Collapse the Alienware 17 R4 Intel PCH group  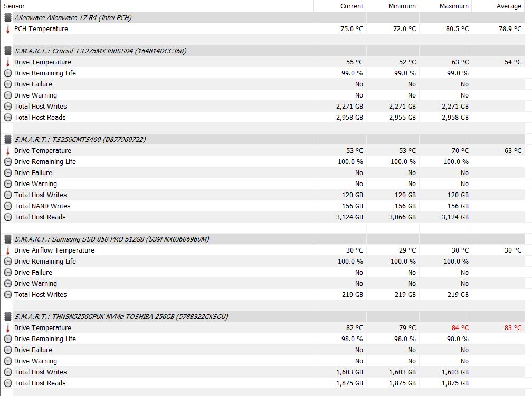73,17
